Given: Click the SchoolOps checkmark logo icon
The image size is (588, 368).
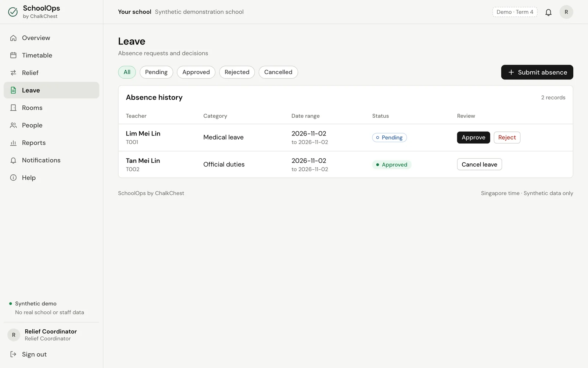Looking at the screenshot, I should (x=13, y=12).
